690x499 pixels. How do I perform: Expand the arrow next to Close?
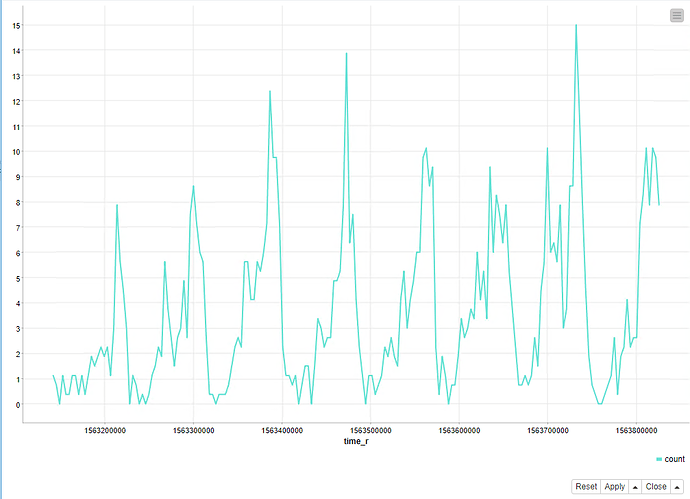click(x=677, y=487)
